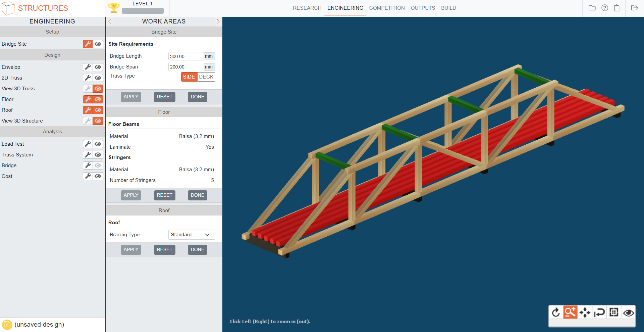Image resolution: width=644 pixels, height=332 pixels.
Task: Click the Bridge Length input field
Action: pos(185,56)
